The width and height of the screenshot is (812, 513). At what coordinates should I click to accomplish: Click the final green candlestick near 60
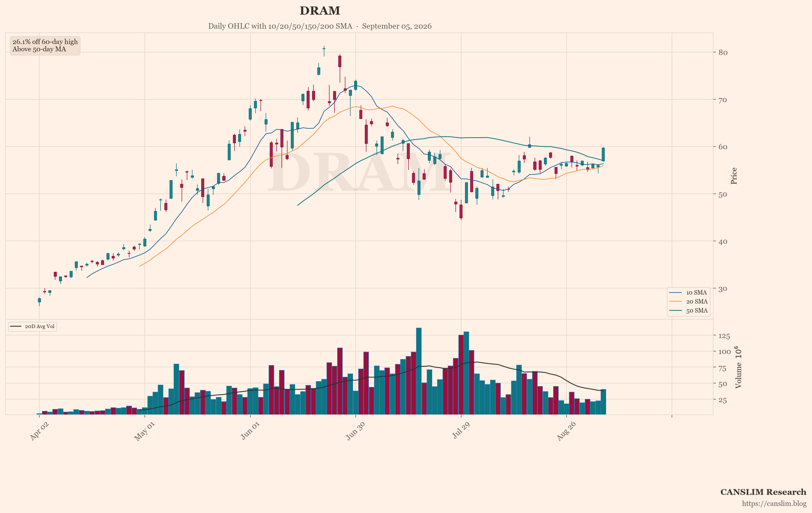point(603,154)
